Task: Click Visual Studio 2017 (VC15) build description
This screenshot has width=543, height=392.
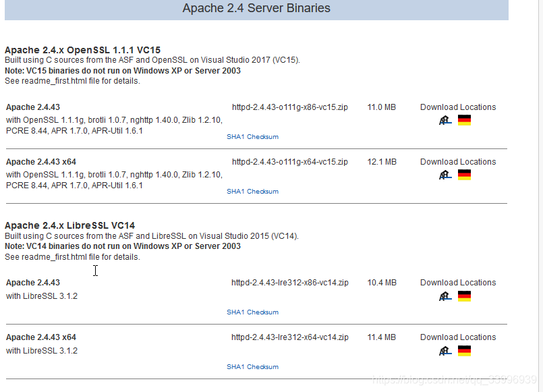Action: 152,60
